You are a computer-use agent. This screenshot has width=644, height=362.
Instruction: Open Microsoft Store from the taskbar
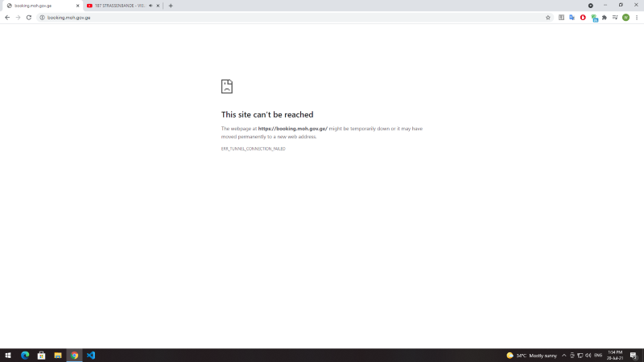[x=42, y=356]
